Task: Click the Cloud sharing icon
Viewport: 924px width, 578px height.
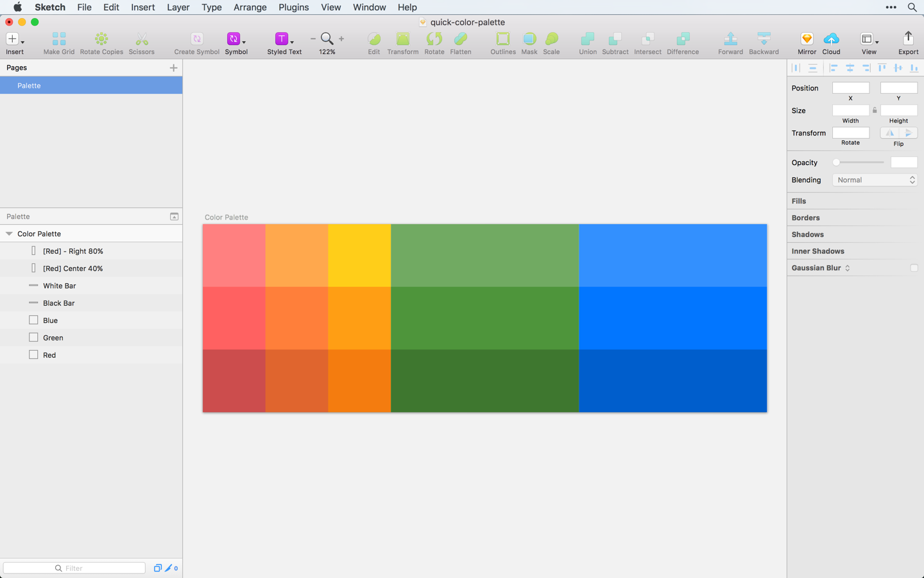Action: pyautogui.click(x=831, y=39)
